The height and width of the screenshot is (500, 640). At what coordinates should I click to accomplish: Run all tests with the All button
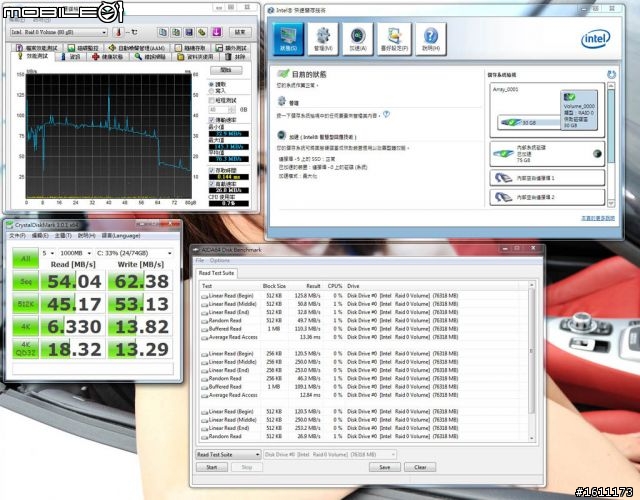point(26,258)
